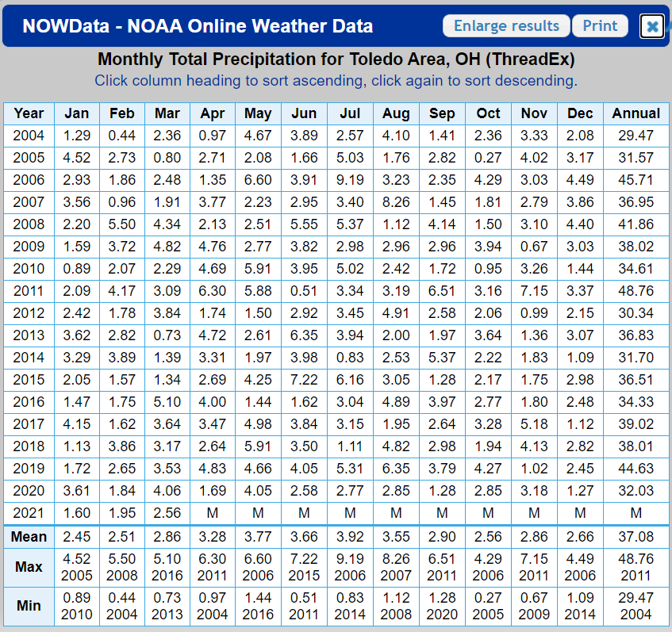Select the 2012 year cell
The height and width of the screenshot is (632, 672).
pyautogui.click(x=29, y=314)
